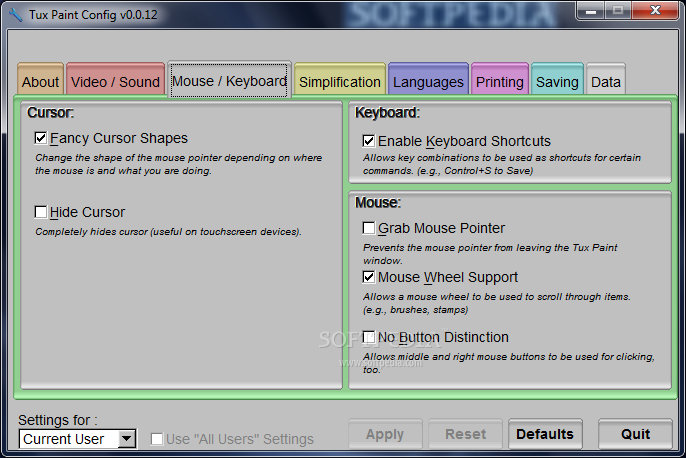Open the Simplification tab
This screenshot has width=686, height=458.
click(x=340, y=80)
